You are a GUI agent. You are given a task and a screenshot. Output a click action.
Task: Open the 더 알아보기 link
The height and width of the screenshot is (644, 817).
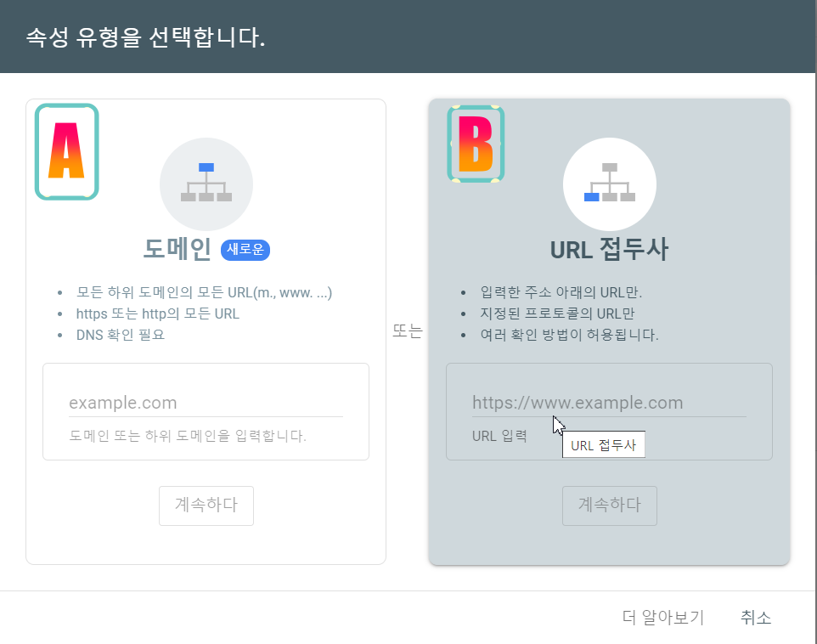[x=664, y=619]
